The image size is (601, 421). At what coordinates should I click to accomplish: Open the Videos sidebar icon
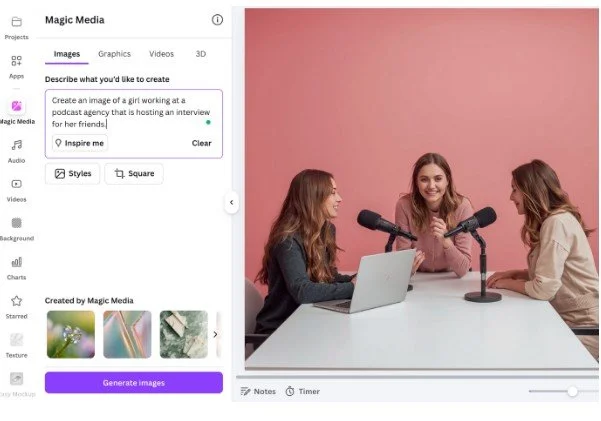[x=16, y=184]
